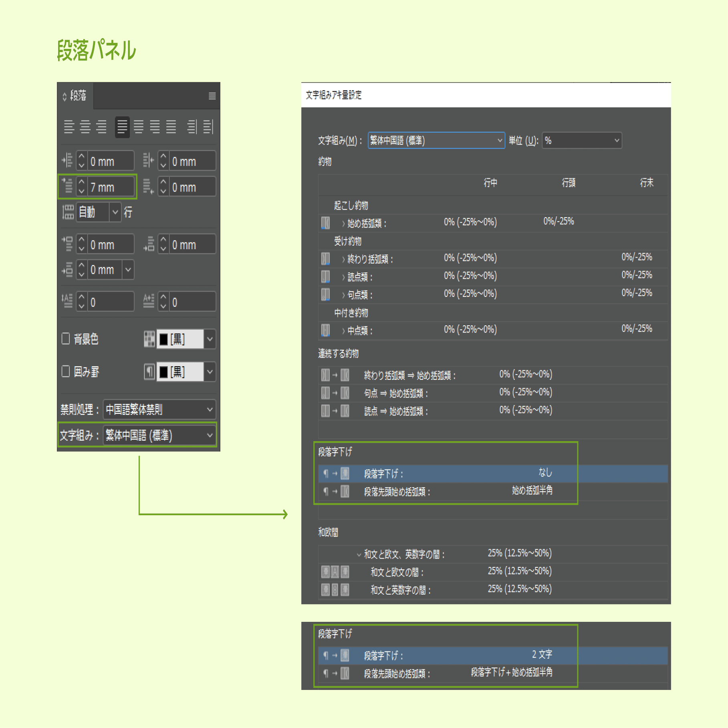Click the justify all lines icon

point(171,127)
